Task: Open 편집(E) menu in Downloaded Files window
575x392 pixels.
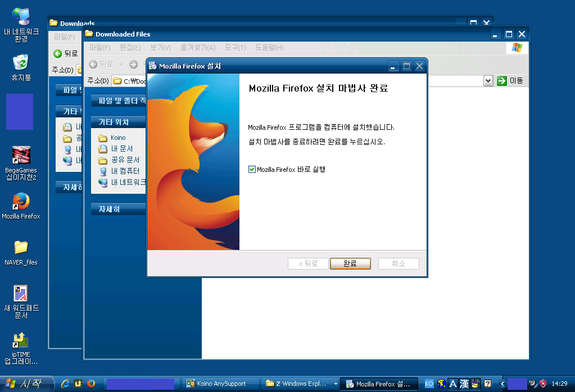Action: (130, 48)
